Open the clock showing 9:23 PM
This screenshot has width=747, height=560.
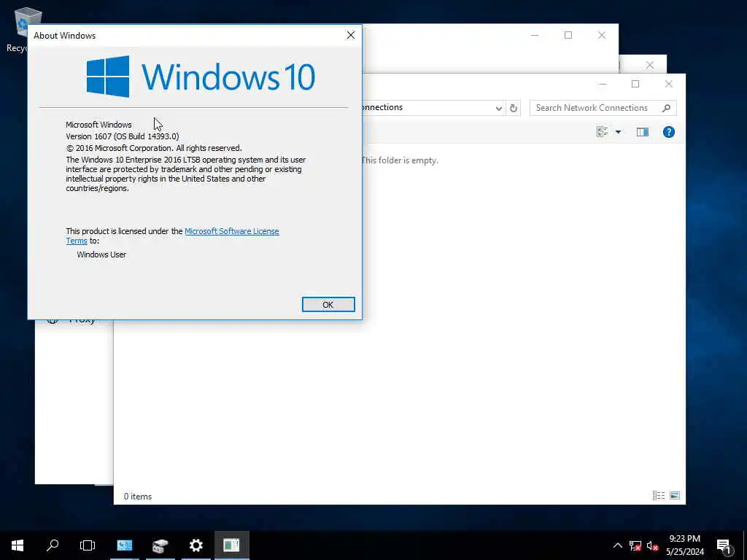[x=684, y=545]
